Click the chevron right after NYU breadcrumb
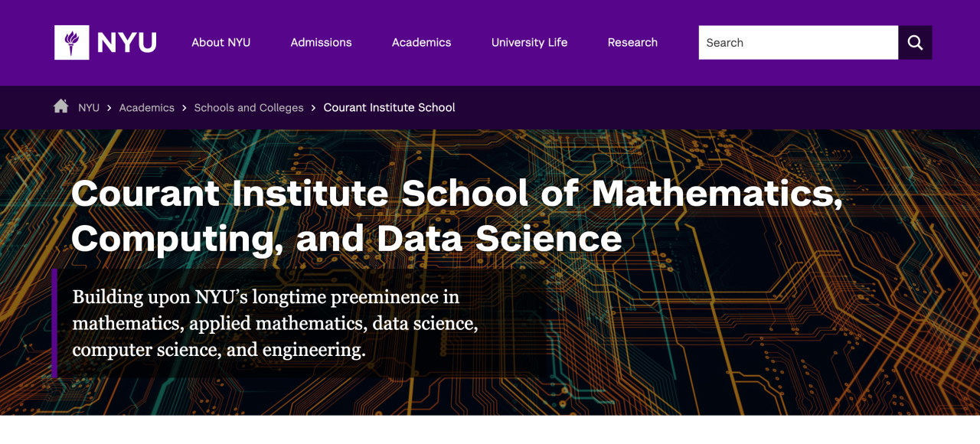Image resolution: width=980 pixels, height=444 pixels. [x=109, y=108]
